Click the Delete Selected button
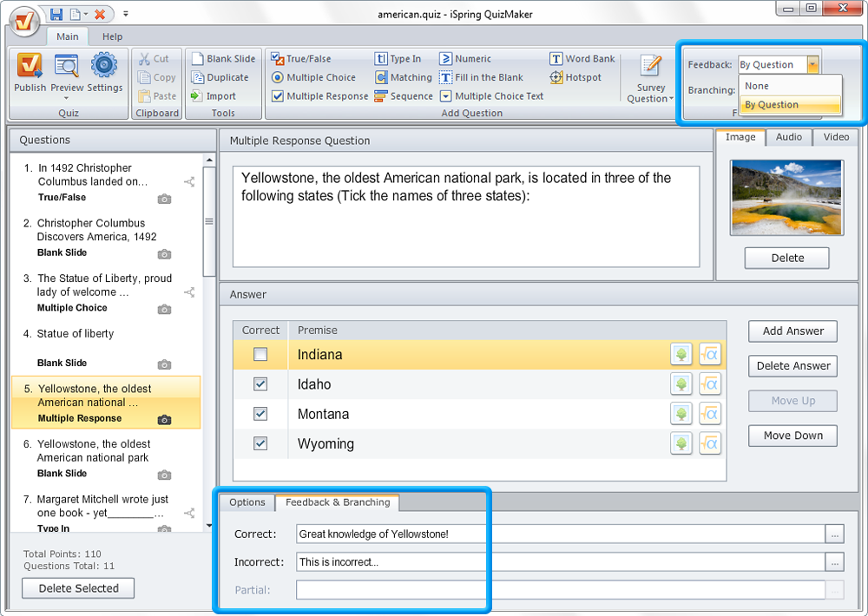 (77, 587)
